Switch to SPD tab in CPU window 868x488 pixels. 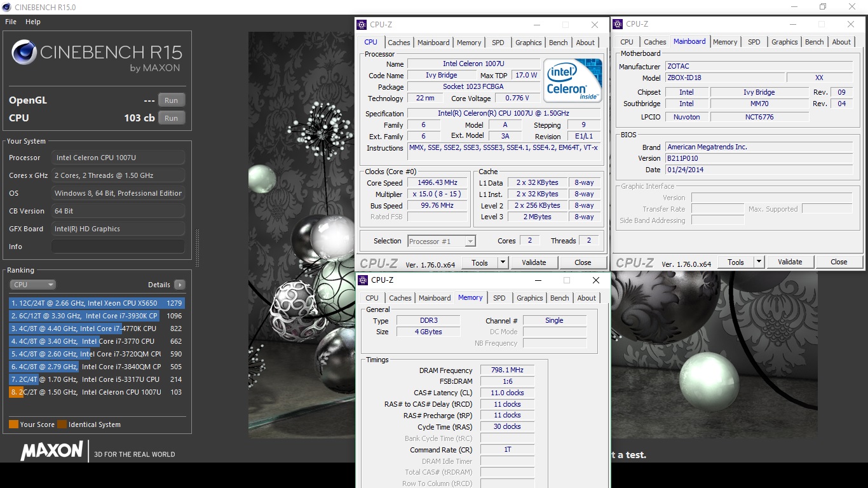[x=498, y=43]
